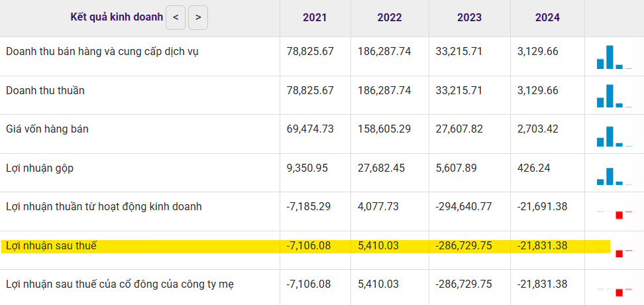Click the highlighted Lợi nhuận sau thuế label
Viewport: 644px width, 305px height.
coord(51,246)
